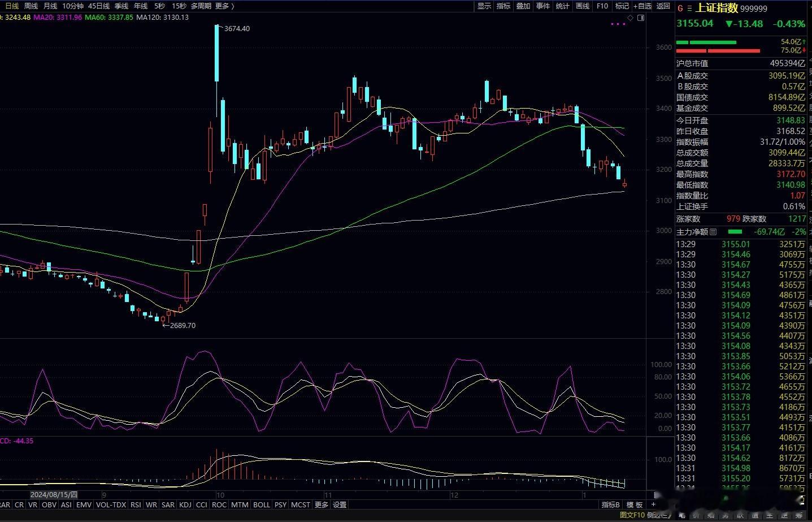812x522 pixels.
Task: Click the 涨家数 979 value
Action: [733, 219]
